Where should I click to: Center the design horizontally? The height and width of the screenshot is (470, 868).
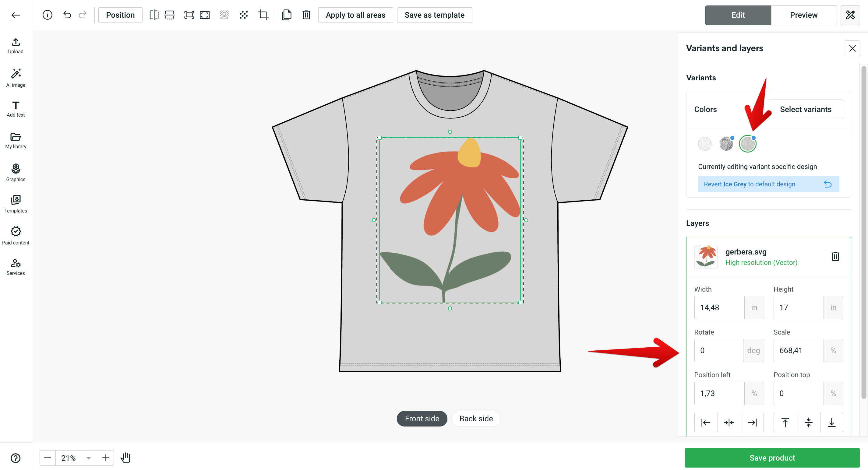click(729, 422)
